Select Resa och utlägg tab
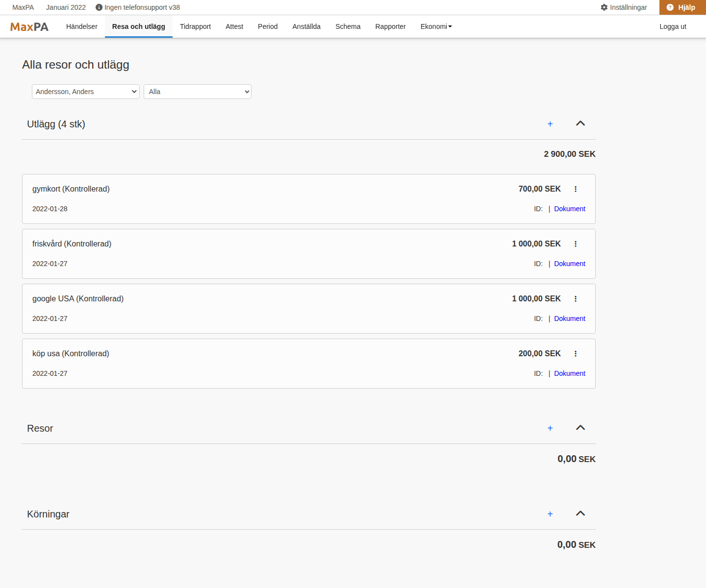706x588 pixels. (139, 26)
